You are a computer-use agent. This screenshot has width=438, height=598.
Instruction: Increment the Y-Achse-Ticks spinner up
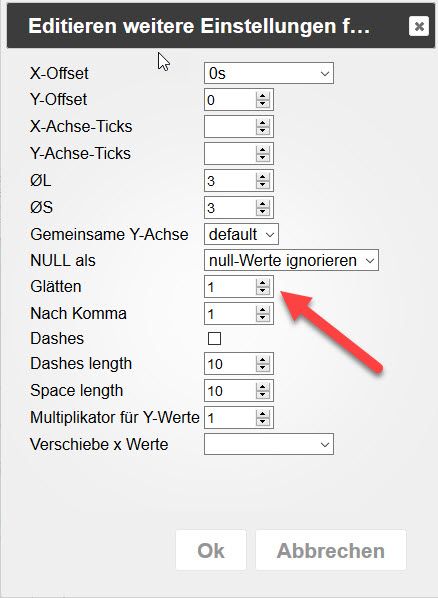[x=263, y=149]
